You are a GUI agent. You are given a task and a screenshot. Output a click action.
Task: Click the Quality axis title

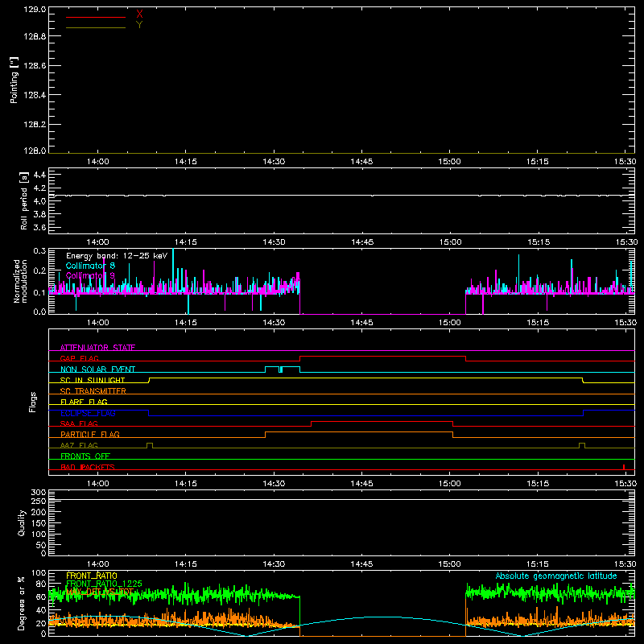tap(22, 522)
